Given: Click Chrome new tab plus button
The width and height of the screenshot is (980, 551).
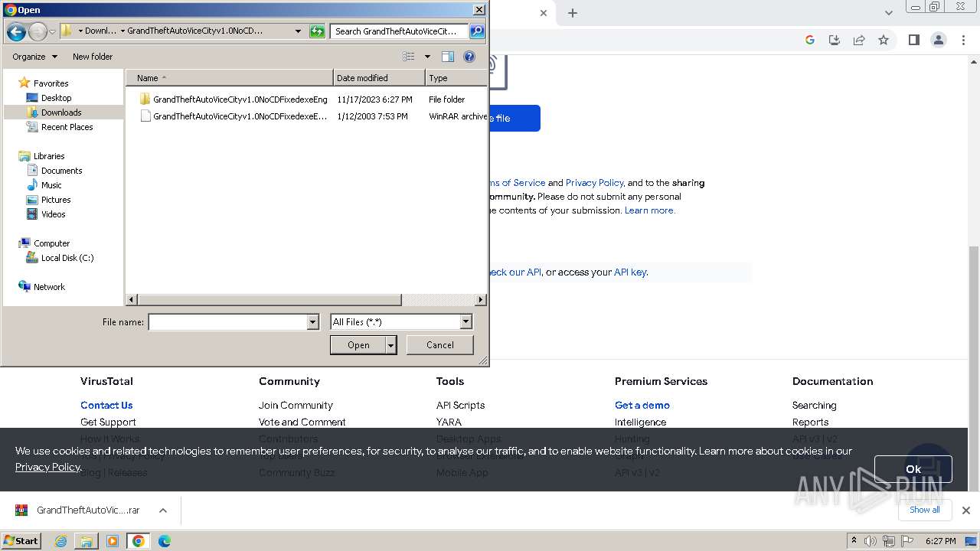Looking at the screenshot, I should 573,13.
